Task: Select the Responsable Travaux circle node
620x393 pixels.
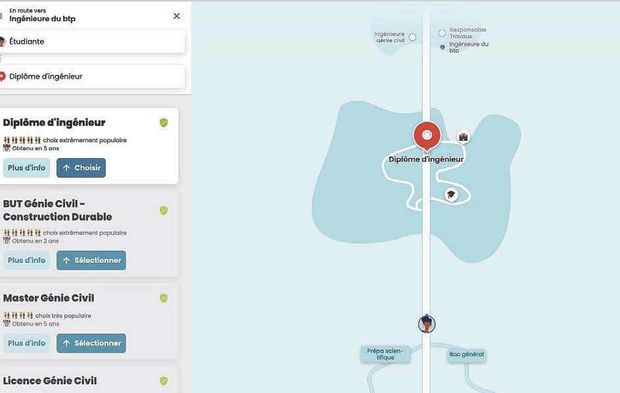Action: point(442,33)
